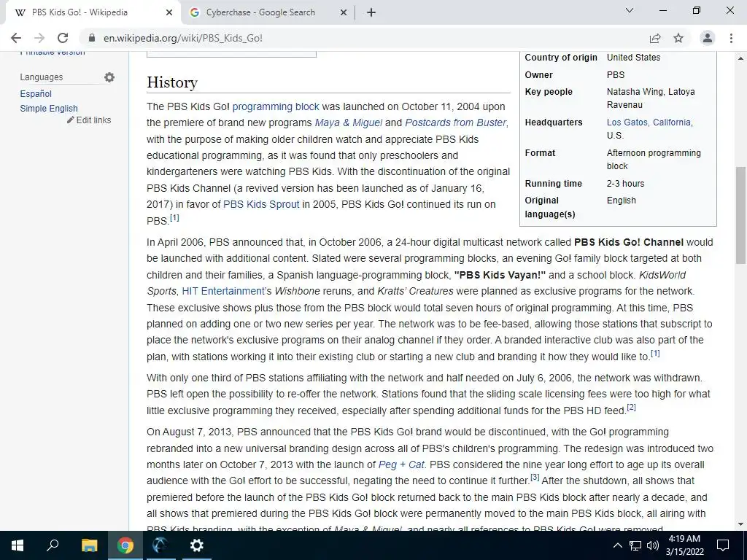Click the History section heading
Viewport: 747px width, 560px height.
pyautogui.click(x=172, y=82)
